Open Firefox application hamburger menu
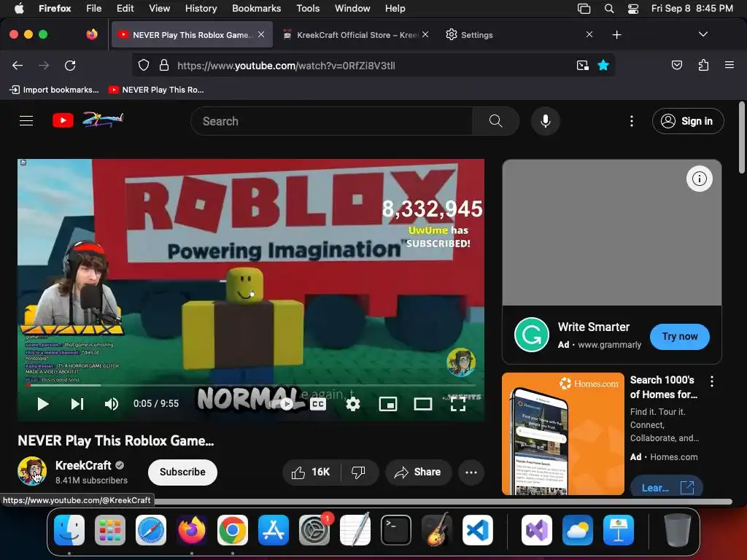Viewport: 747px width, 560px height. point(729,65)
